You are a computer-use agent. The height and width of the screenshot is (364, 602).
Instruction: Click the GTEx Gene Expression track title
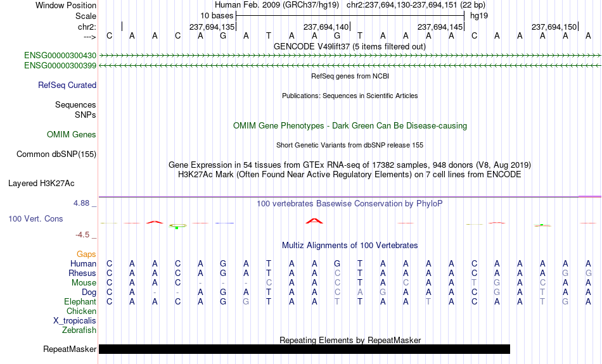[x=350, y=165]
